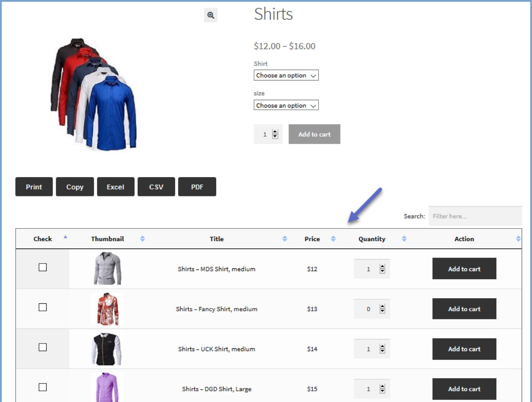Adjust main product quantity stepper
Viewport: 532px width, 402px height.
click(x=275, y=134)
